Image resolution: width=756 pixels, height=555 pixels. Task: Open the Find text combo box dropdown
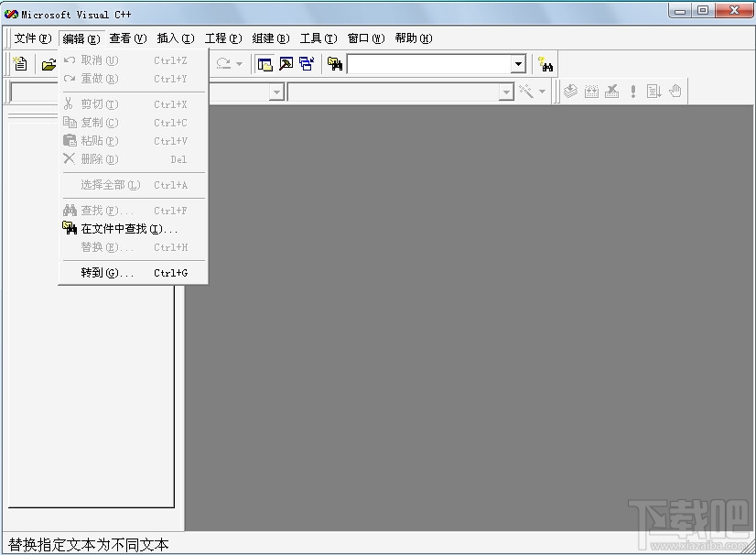click(x=518, y=63)
